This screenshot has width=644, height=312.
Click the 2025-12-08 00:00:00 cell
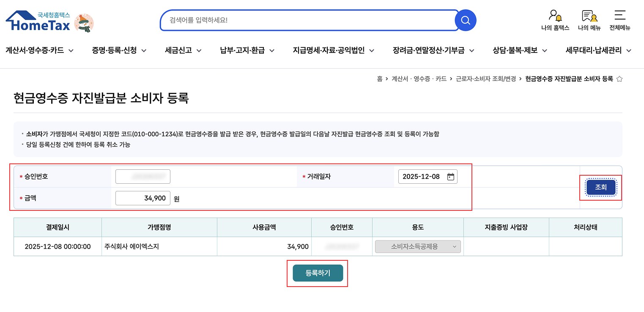click(58, 246)
